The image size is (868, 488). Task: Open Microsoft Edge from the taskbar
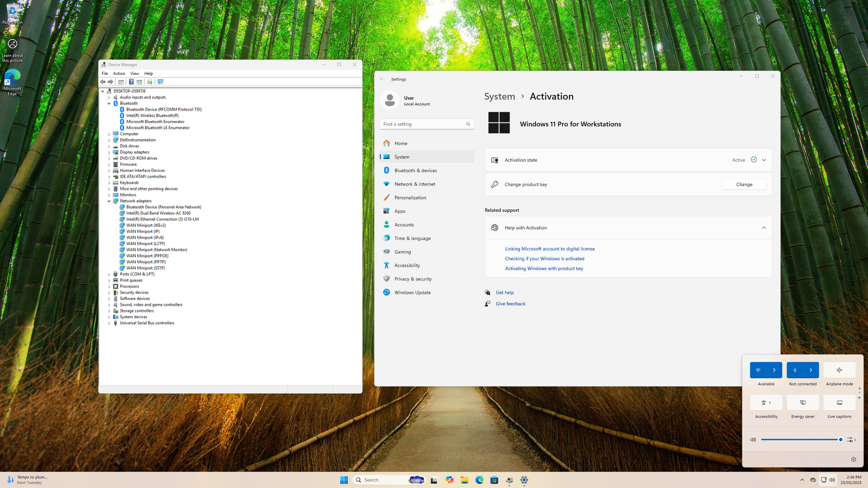click(x=480, y=480)
